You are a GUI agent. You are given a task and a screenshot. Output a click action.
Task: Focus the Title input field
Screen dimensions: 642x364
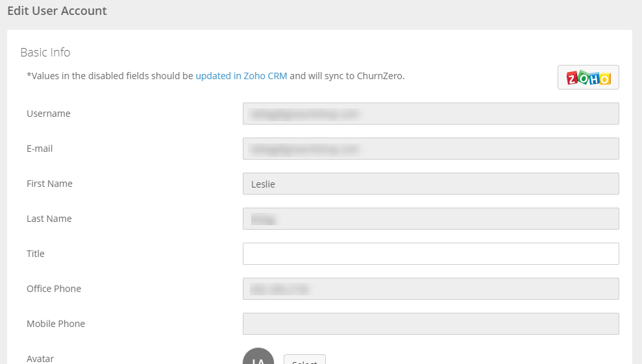coord(431,254)
